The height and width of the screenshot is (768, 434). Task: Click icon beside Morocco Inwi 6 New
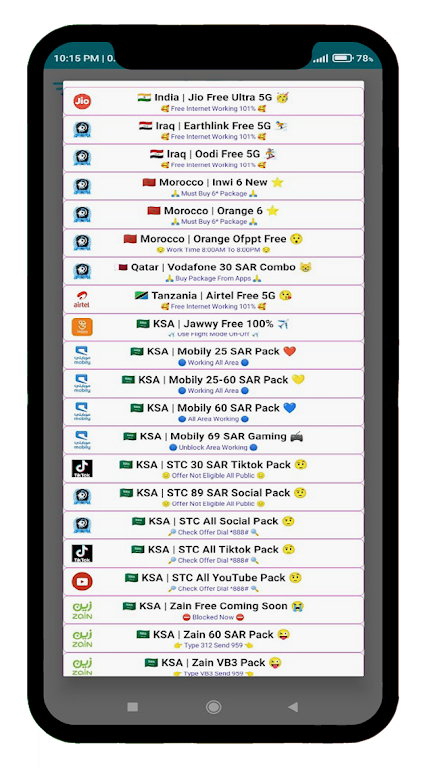pos(82,186)
